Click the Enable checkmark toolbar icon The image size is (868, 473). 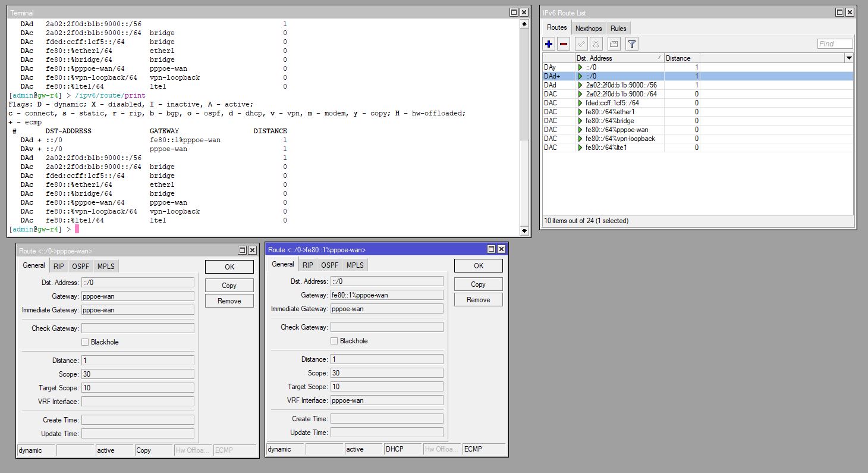(x=581, y=44)
